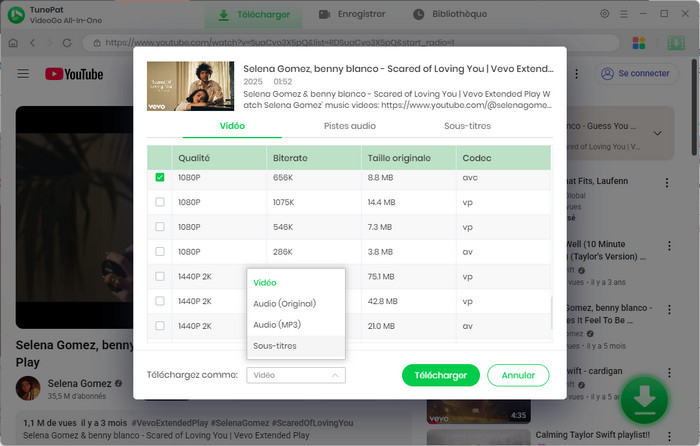Uncheck the 1080P 656K avc row
This screenshot has height=446, width=700.
tap(160, 177)
